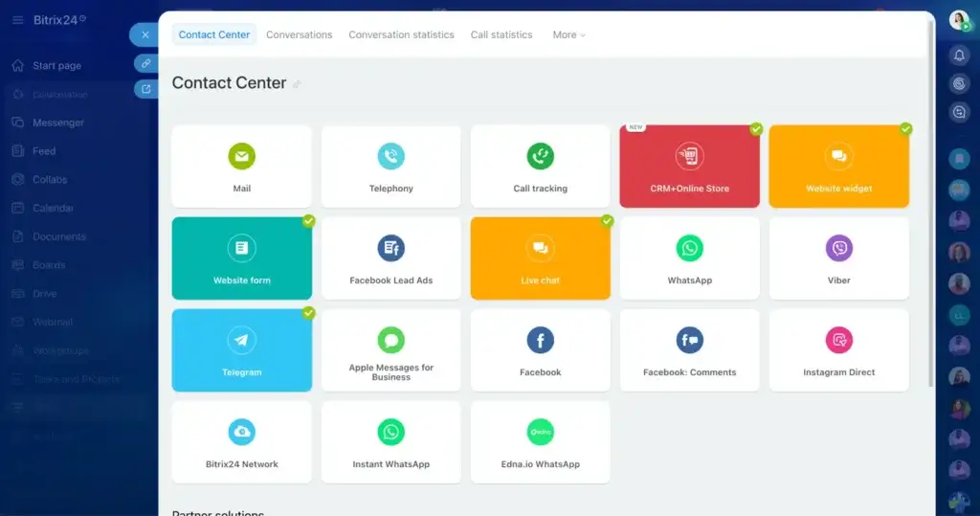Open the user profile avatar
The image size is (980, 516).
tap(959, 20)
